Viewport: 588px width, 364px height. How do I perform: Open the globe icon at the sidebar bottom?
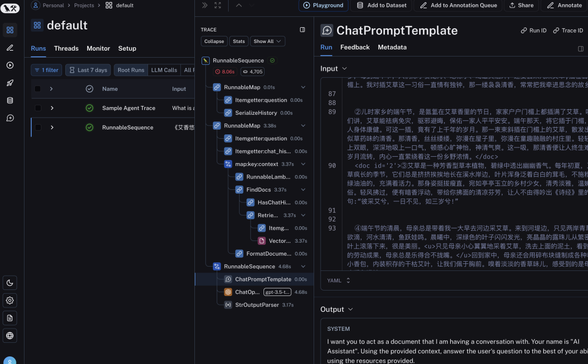tap(10, 336)
